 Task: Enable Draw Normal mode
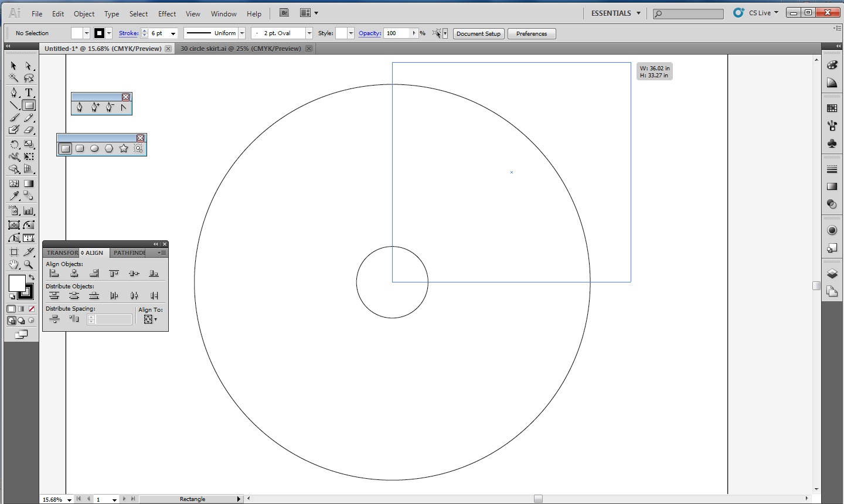pyautogui.click(x=11, y=321)
